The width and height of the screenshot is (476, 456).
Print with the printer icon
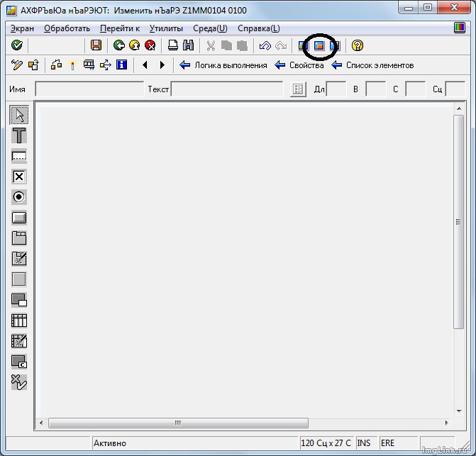173,45
